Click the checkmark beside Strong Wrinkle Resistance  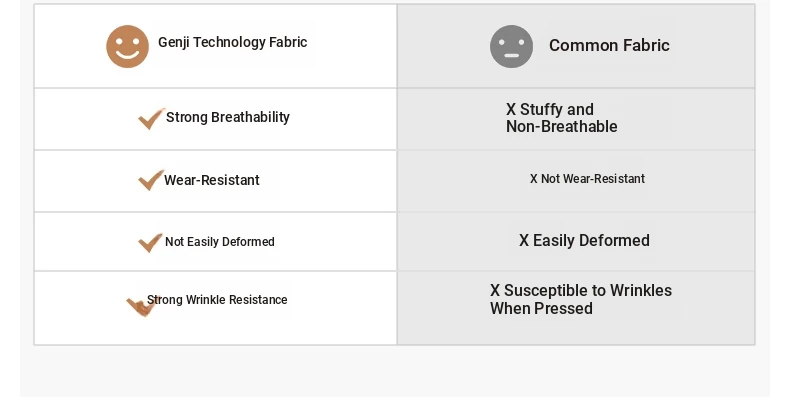[x=140, y=306]
